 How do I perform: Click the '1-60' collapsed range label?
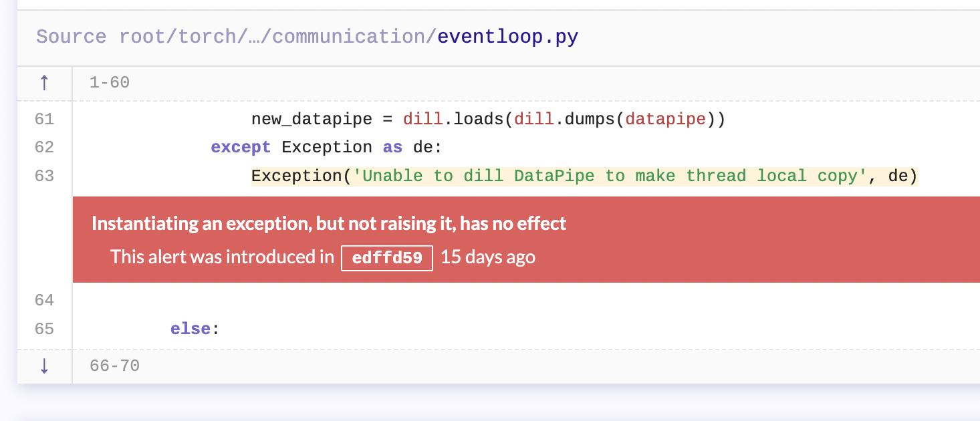pos(110,83)
